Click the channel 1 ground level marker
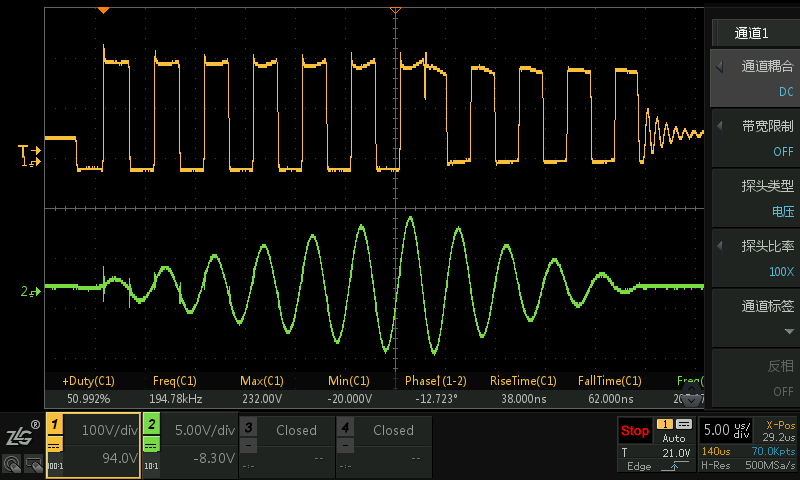The height and width of the screenshot is (480, 800). [31, 161]
